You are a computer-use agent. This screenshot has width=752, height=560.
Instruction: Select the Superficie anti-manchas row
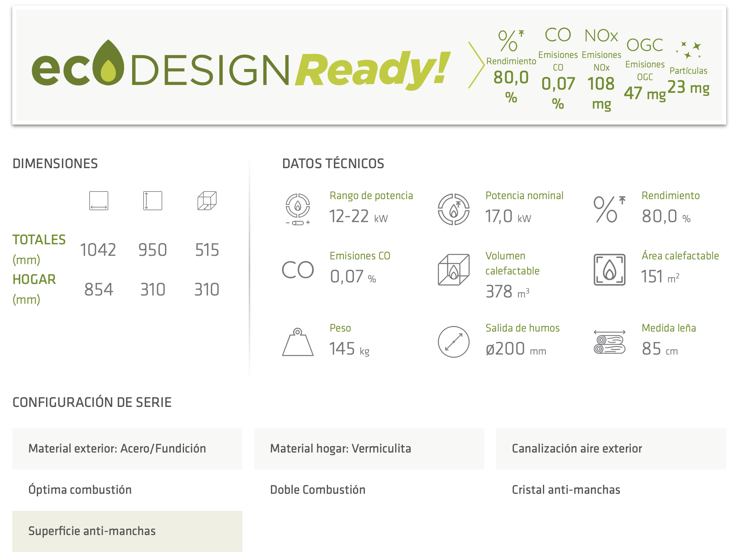[x=127, y=531]
